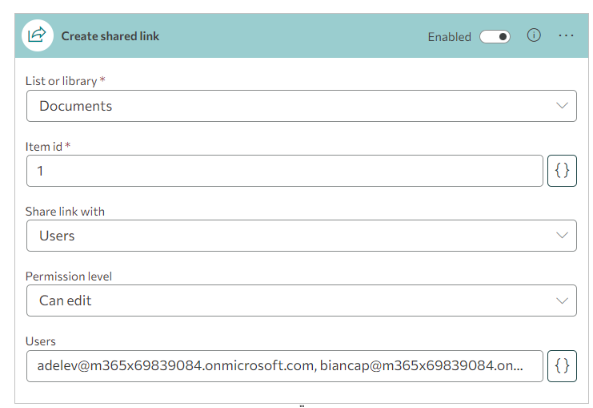Viewport: 593px width, 408px height.
Task: Open the info icon beside Enabled toggle
Action: click(x=534, y=36)
